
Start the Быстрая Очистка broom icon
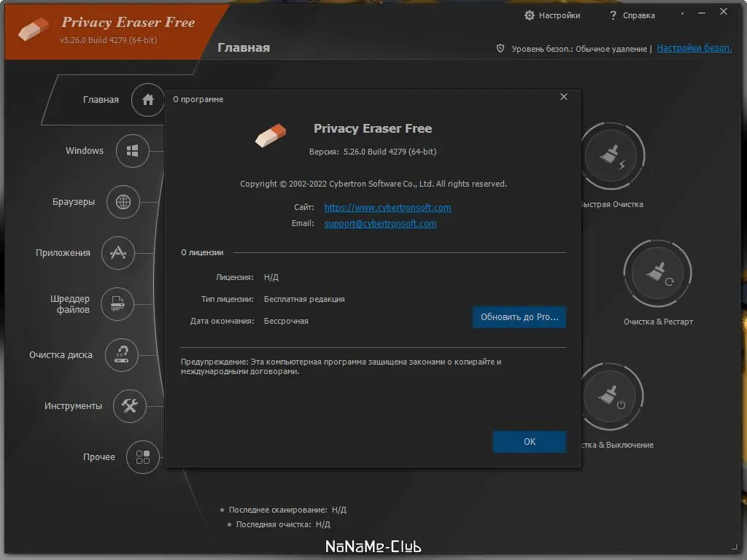point(612,156)
